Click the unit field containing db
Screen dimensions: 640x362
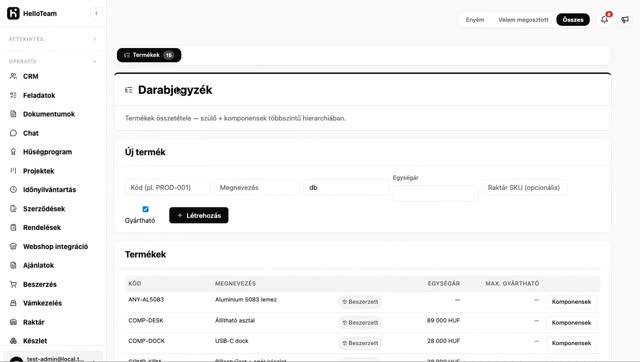pos(346,188)
